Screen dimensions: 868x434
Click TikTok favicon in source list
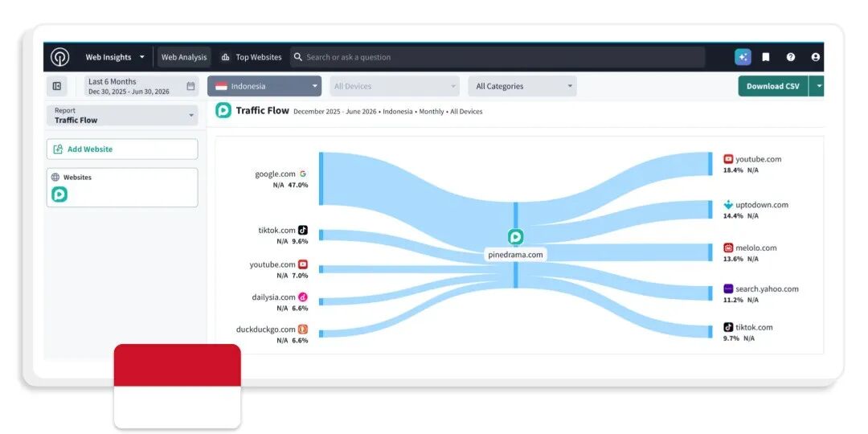(x=303, y=231)
